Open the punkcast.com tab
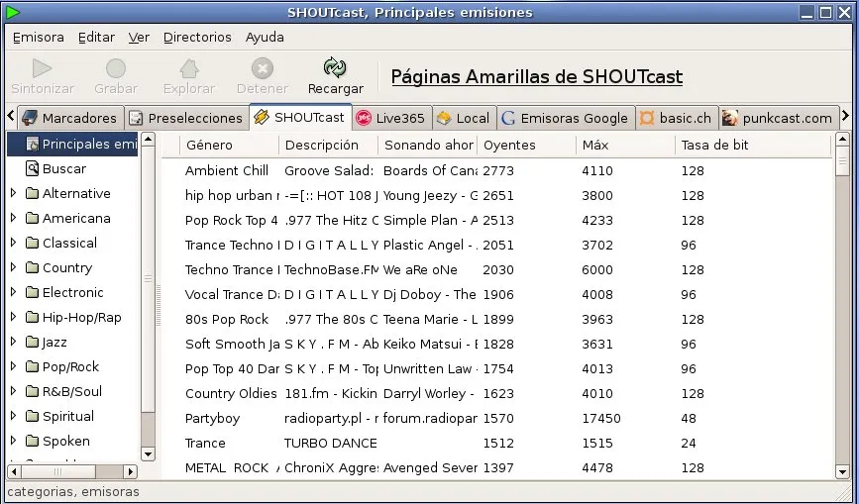This screenshot has height=504, width=859. tap(778, 118)
